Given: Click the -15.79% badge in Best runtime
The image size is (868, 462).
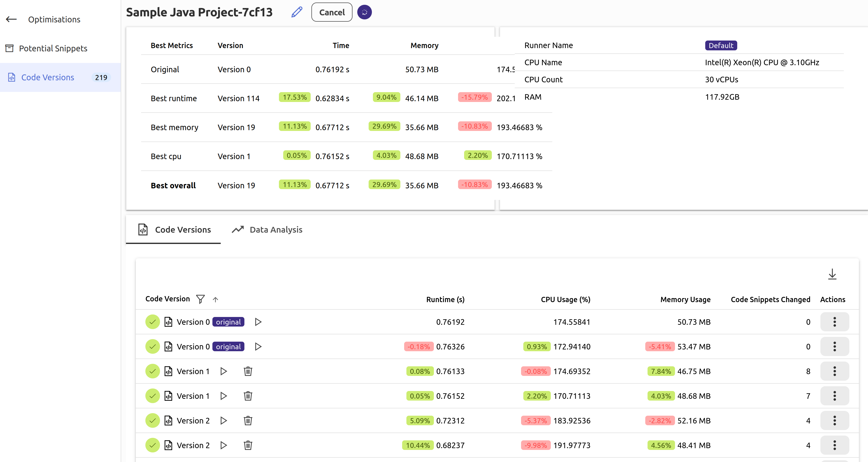Looking at the screenshot, I should pos(474,97).
